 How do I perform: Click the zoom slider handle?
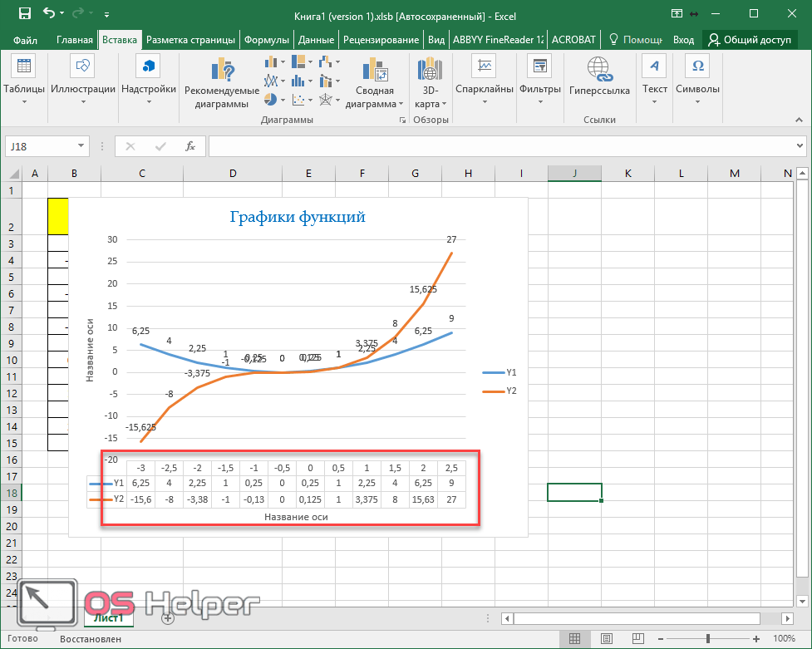pos(708,639)
